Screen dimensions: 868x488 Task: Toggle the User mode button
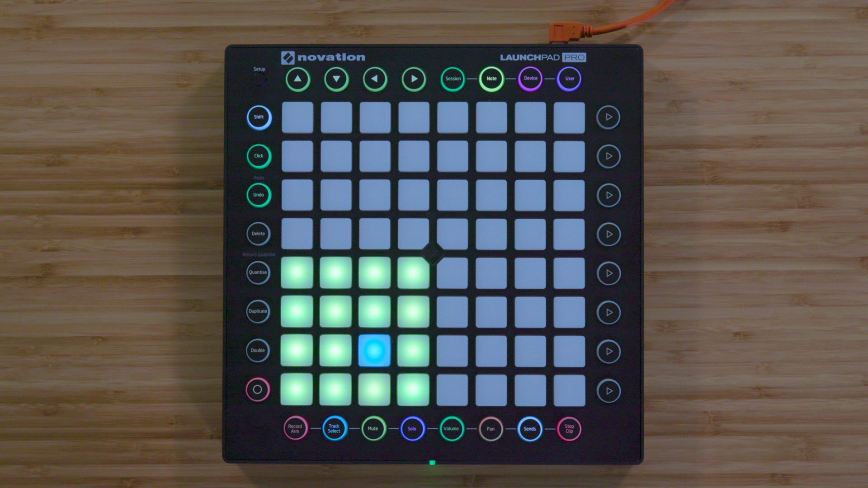click(568, 78)
